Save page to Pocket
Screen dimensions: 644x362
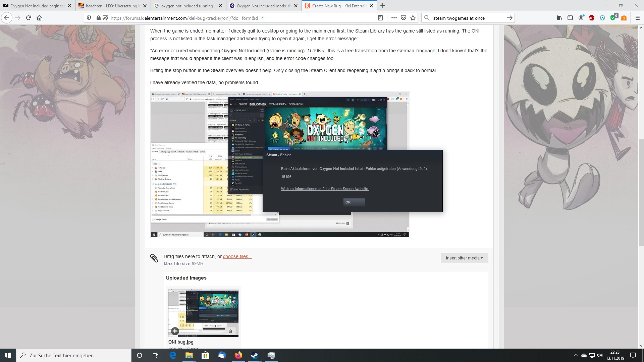(404, 18)
